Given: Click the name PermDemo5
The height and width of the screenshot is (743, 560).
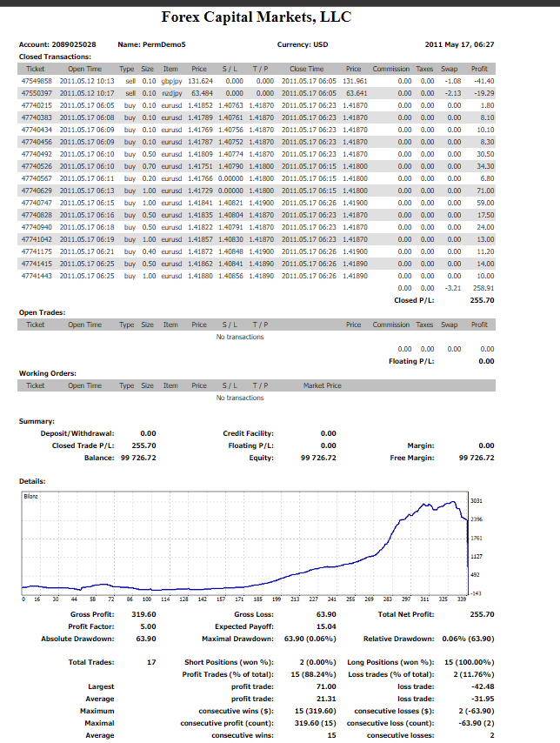Looking at the screenshot, I should point(164,44).
